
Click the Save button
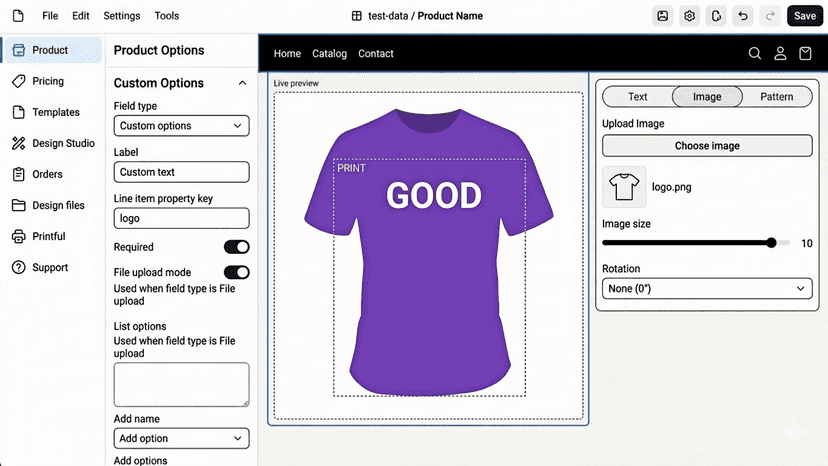click(805, 16)
